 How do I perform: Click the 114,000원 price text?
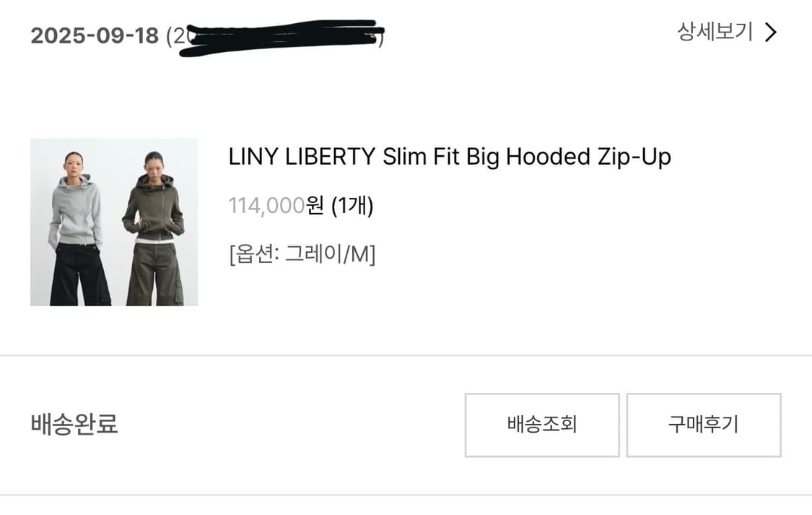[276, 206]
